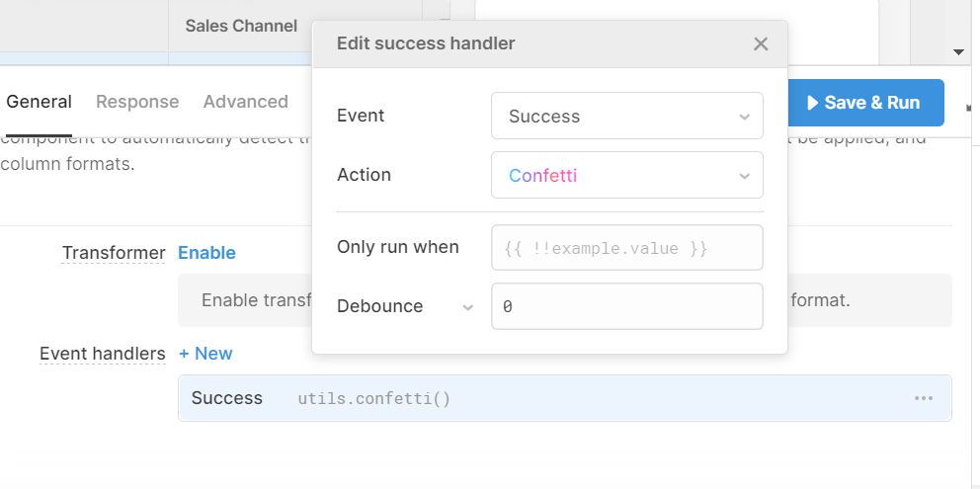Add a new event handler with + New

pyautogui.click(x=205, y=354)
